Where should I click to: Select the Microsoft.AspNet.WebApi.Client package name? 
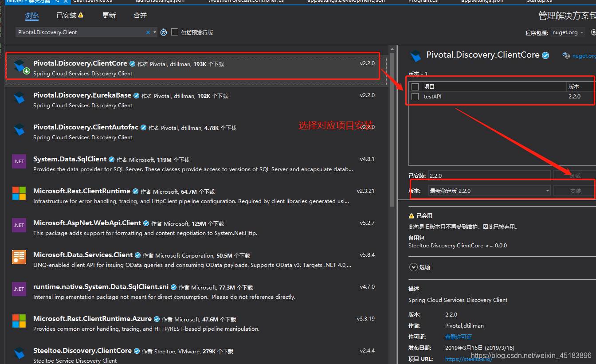point(87,223)
